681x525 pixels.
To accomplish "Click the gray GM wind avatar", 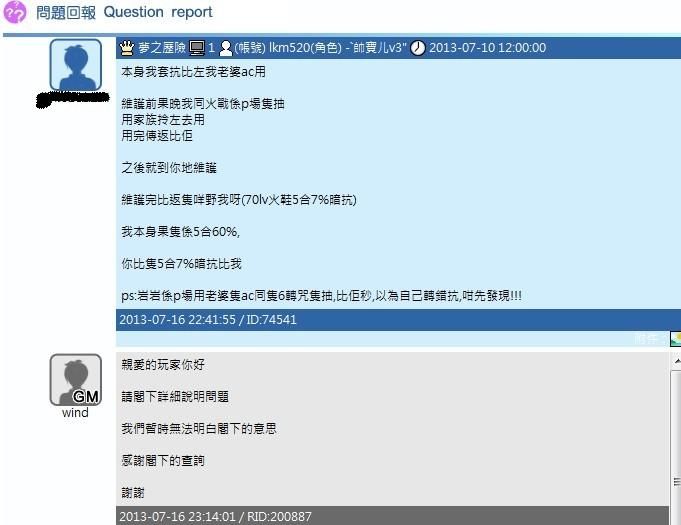I will pos(76,380).
